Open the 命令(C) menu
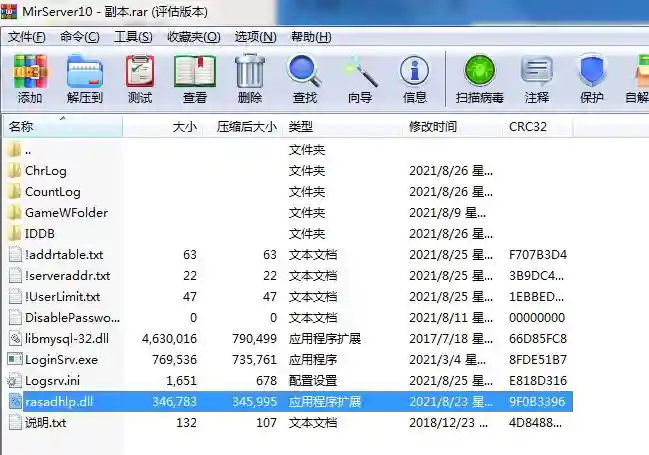This screenshot has width=649, height=455. point(79,37)
